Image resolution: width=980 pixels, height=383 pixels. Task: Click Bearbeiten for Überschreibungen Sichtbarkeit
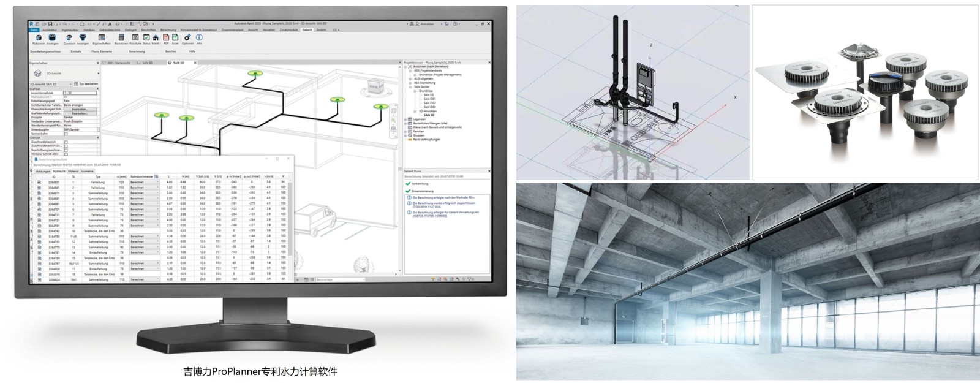pyautogui.click(x=80, y=109)
